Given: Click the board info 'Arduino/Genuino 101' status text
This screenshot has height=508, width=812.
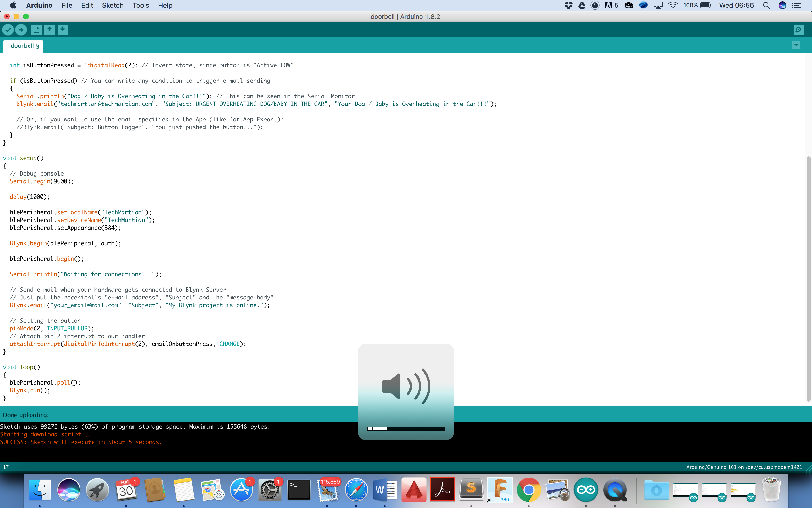Looking at the screenshot, I should 744,467.
